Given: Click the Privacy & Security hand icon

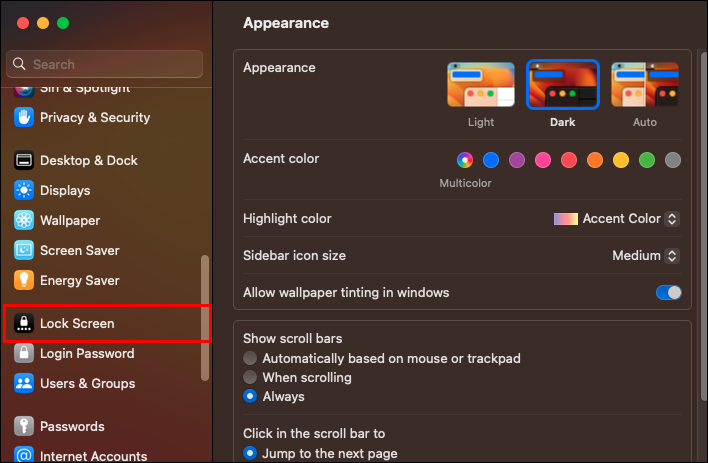Looking at the screenshot, I should point(24,117).
